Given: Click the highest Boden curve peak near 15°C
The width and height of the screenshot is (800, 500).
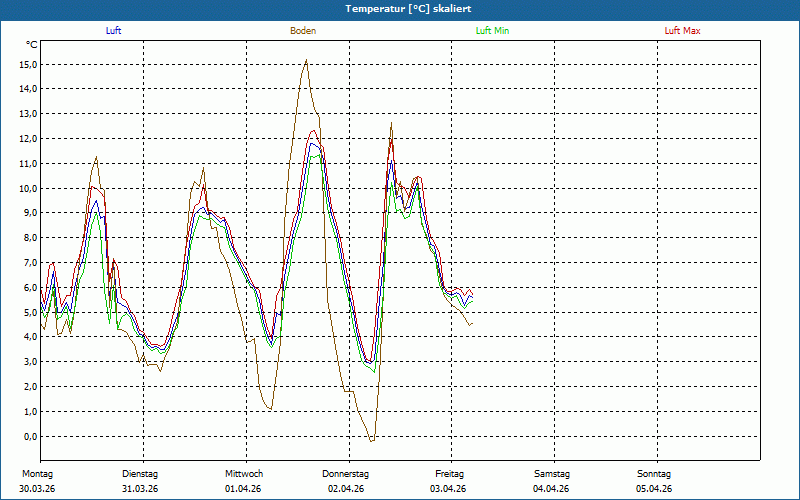Looking at the screenshot, I should tap(306, 60).
